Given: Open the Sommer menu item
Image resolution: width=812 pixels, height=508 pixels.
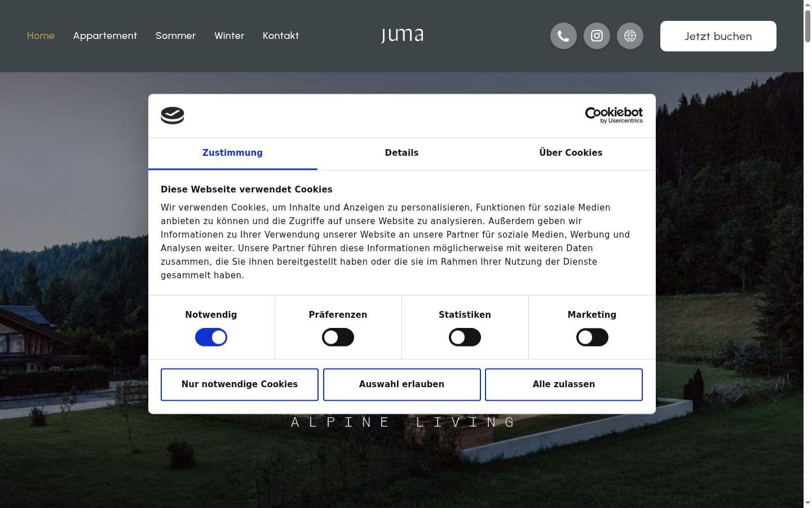Looking at the screenshot, I should [175, 36].
